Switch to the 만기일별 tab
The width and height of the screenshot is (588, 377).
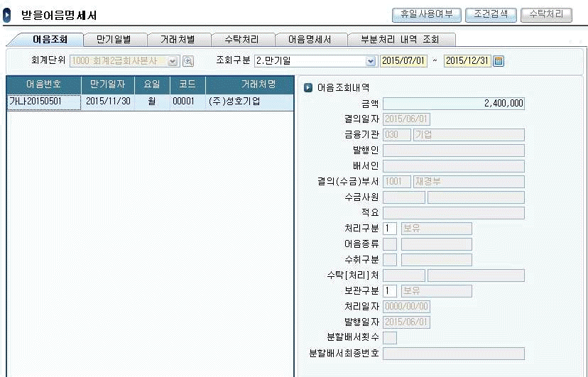click(x=115, y=40)
